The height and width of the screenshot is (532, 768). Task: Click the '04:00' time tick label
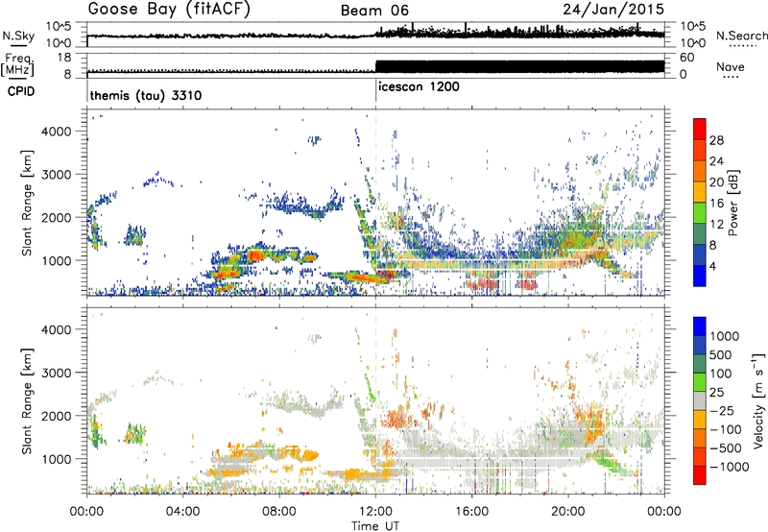click(182, 512)
